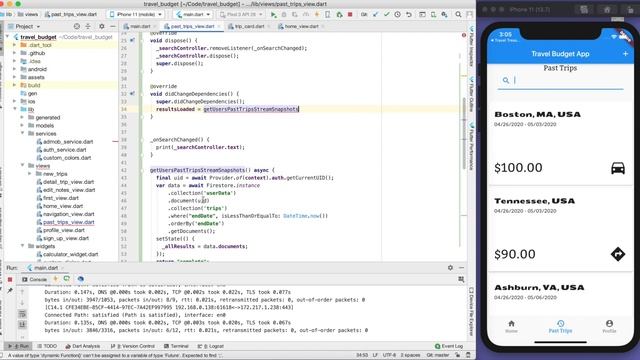Click the views breadcrumb in navigation bar
The height and width of the screenshot is (360, 640).
click(28, 14)
